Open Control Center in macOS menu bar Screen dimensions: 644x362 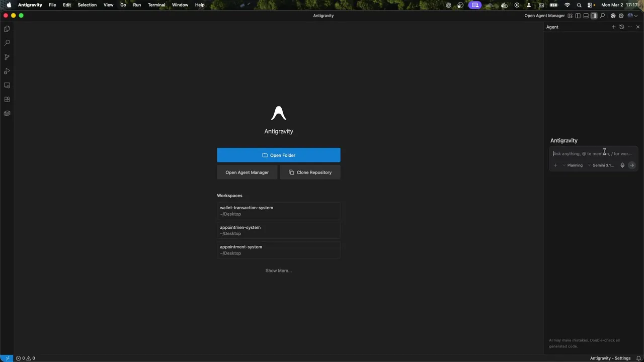coord(591,5)
